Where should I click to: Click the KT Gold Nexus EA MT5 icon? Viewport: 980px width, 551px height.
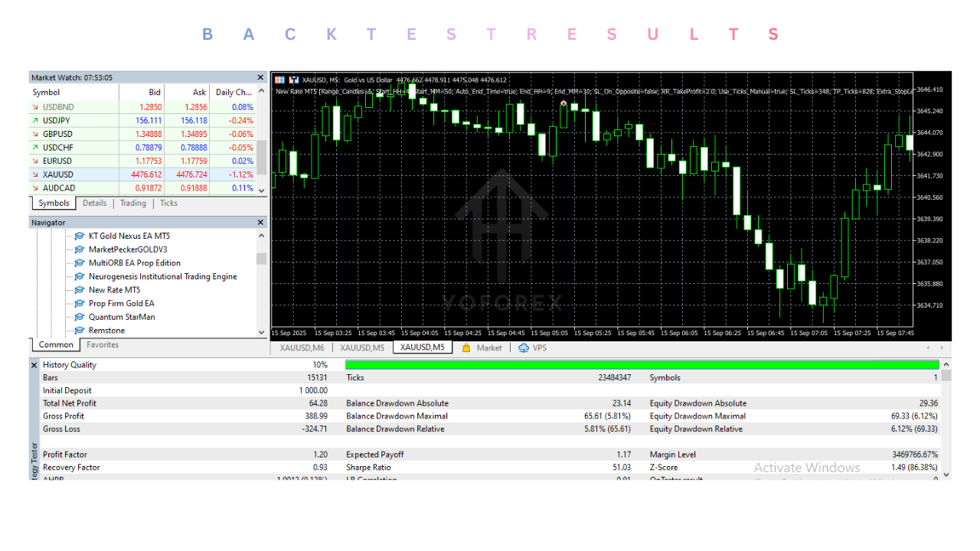pyautogui.click(x=80, y=236)
